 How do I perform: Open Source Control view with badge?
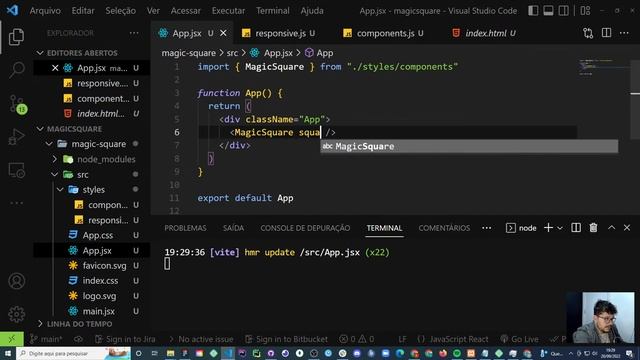tap(17, 104)
